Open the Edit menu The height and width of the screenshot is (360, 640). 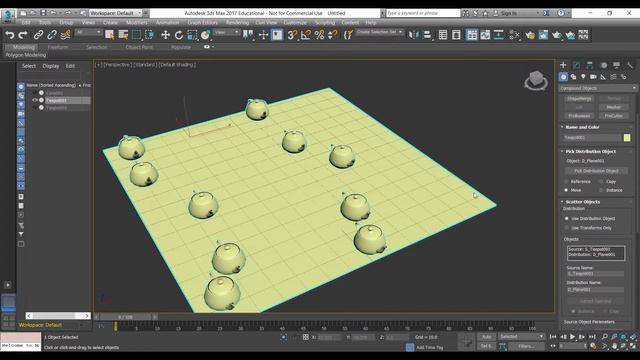26,22
